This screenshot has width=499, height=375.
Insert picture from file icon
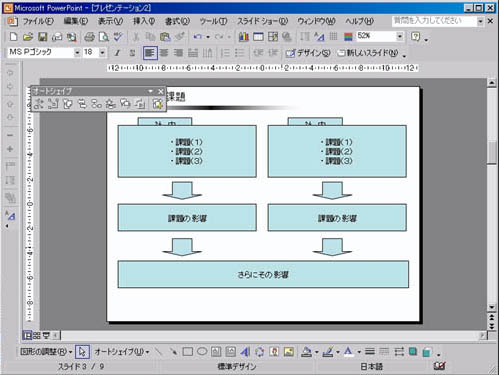pyautogui.click(x=289, y=351)
